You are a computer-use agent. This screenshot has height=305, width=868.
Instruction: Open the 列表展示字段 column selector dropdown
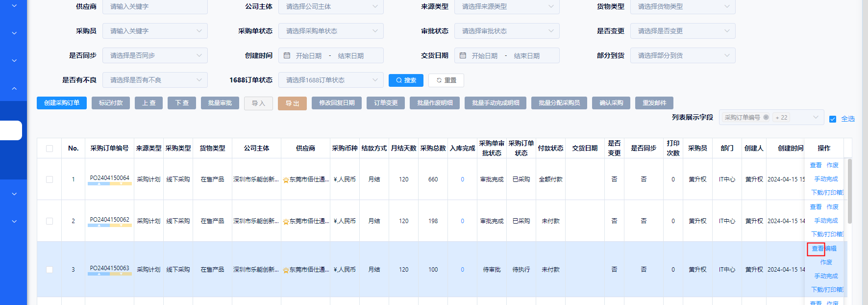click(x=815, y=118)
